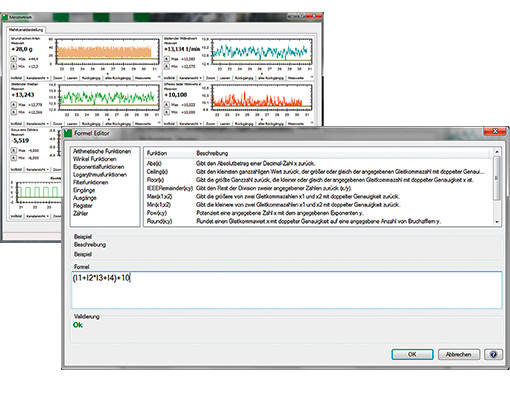
Task: Click Zoom button under the orange chart
Action: [58, 78]
